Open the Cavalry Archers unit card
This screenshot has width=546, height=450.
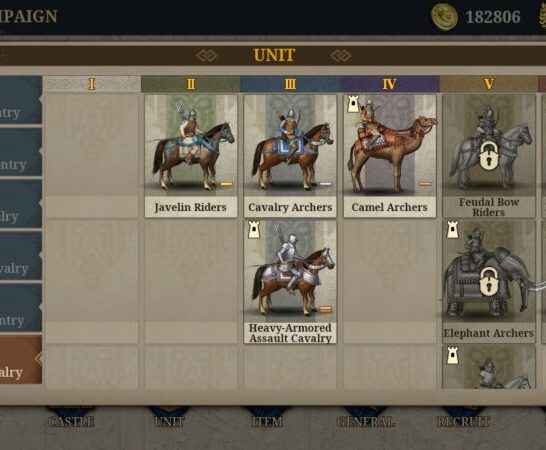pyautogui.click(x=290, y=156)
